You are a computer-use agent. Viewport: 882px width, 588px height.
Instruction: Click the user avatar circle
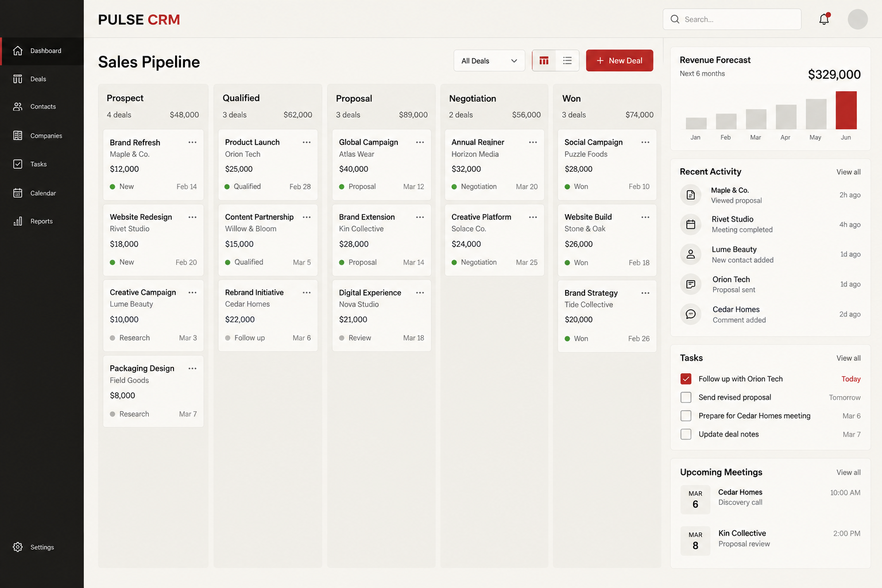click(x=857, y=19)
